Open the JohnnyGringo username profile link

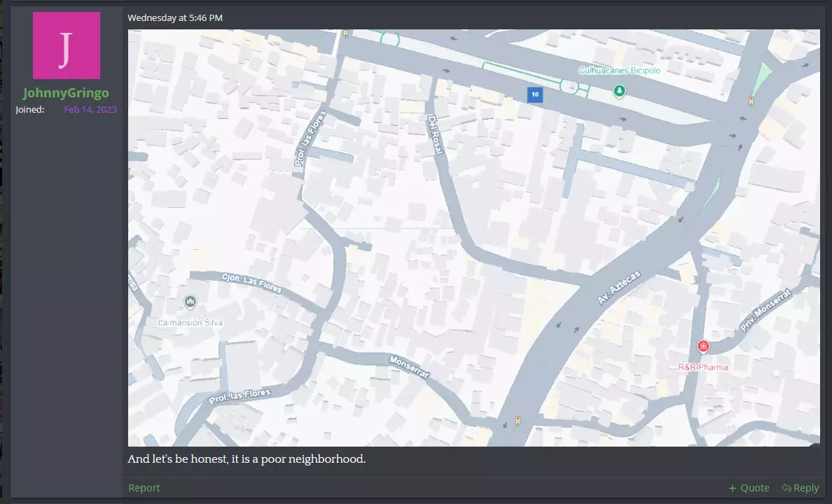[66, 93]
